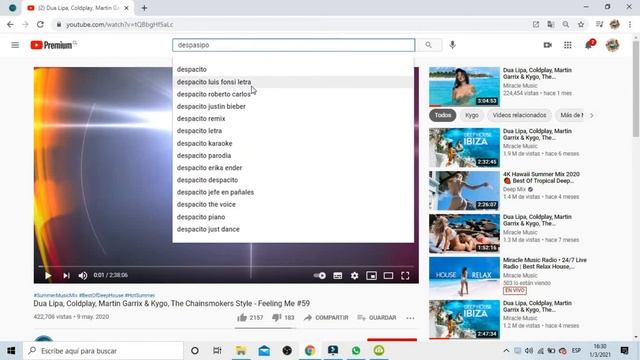Select the Kygo filter chip

472,116
